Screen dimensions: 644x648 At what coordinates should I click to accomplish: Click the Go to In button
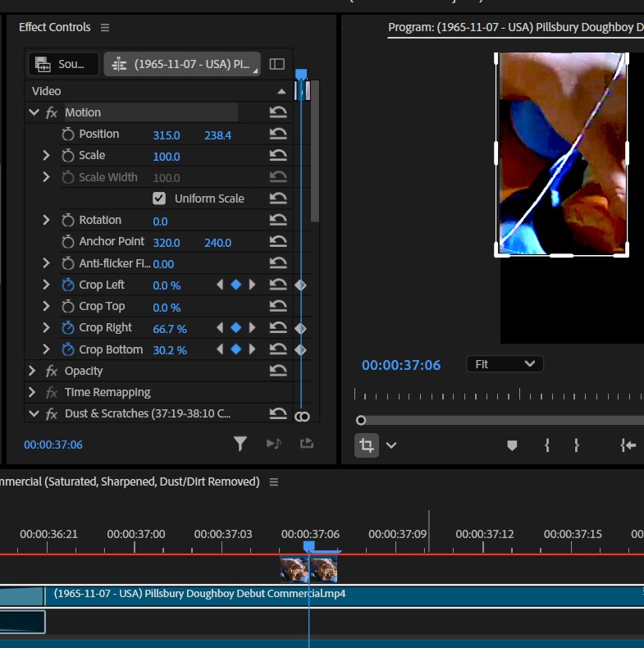(x=628, y=445)
